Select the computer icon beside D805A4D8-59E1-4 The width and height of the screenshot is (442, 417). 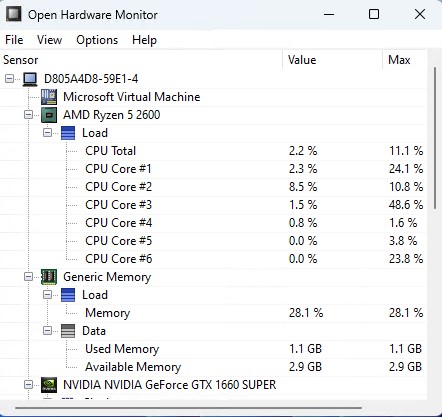coord(30,79)
